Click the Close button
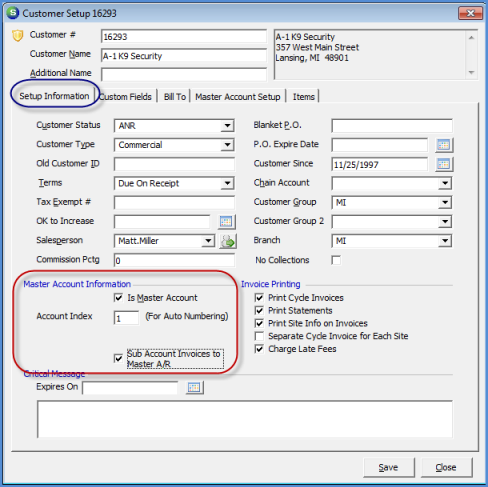 pos(446,467)
